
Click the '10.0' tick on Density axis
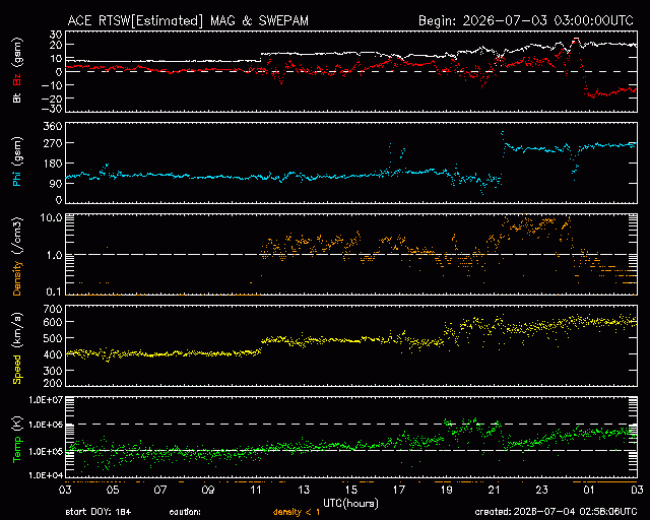point(51,218)
